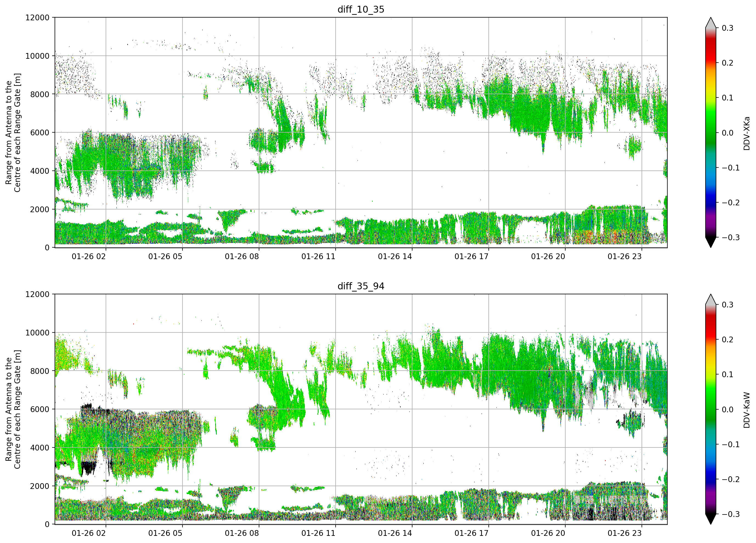Click the 4000 y-tick in diff_10_35 plot
The image size is (756, 543).
pyautogui.click(x=40, y=171)
